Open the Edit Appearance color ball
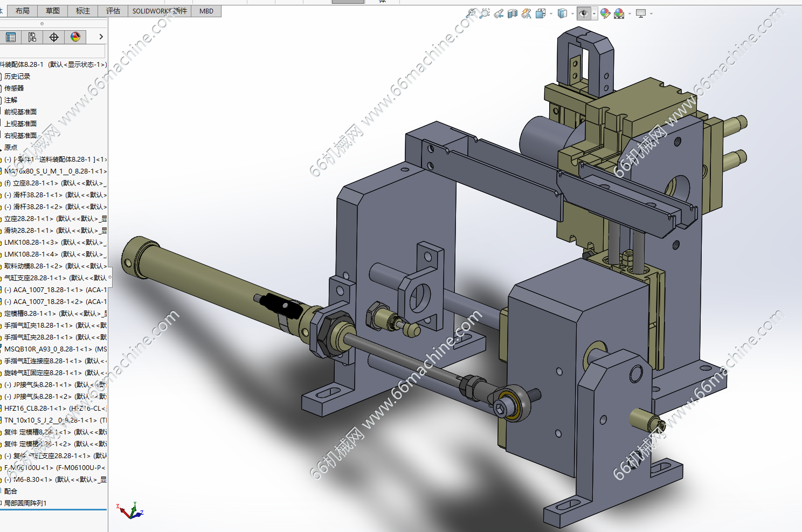 605,13
